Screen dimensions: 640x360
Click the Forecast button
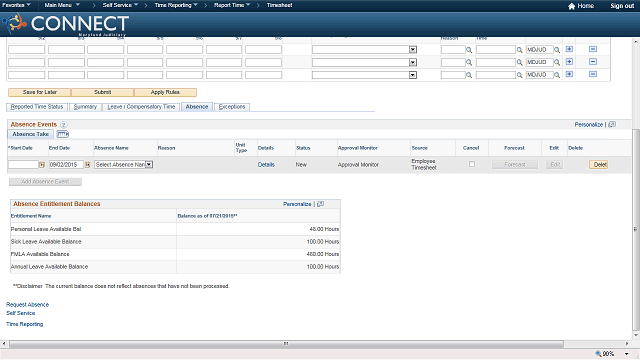[x=515, y=164]
